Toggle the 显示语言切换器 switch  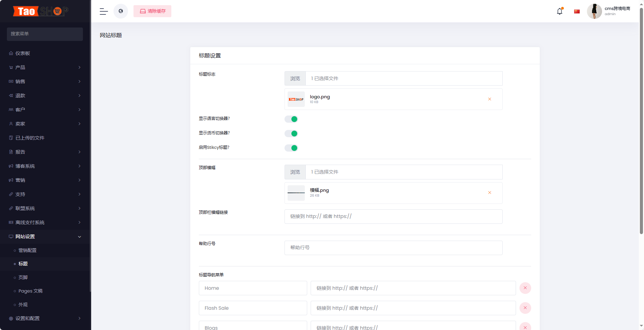coord(291,119)
